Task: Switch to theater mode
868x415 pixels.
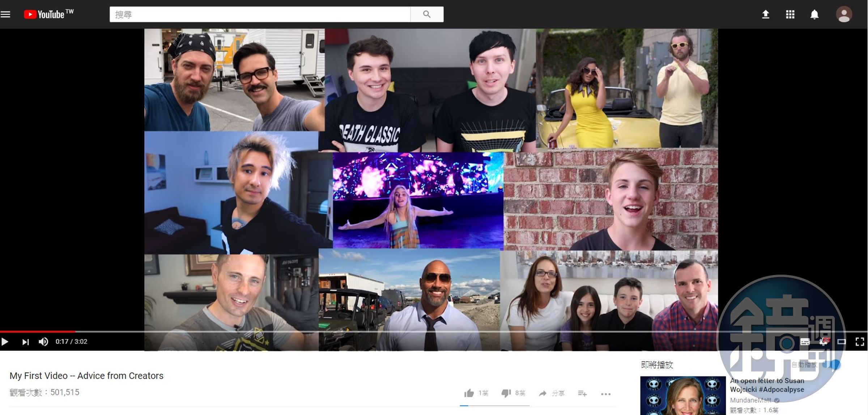Action: (x=842, y=342)
